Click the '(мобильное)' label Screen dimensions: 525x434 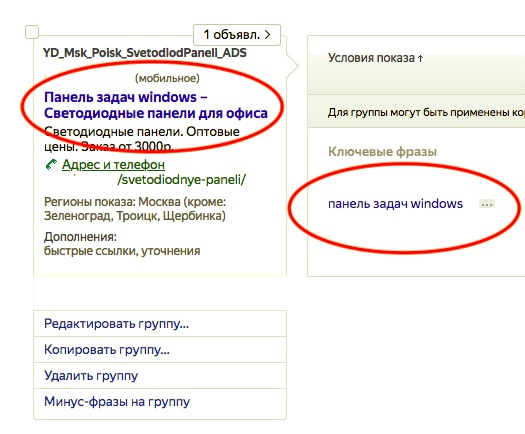167,78
